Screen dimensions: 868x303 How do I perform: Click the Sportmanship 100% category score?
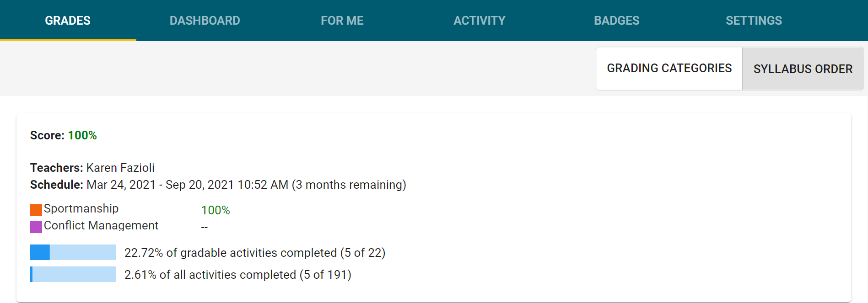(x=216, y=210)
